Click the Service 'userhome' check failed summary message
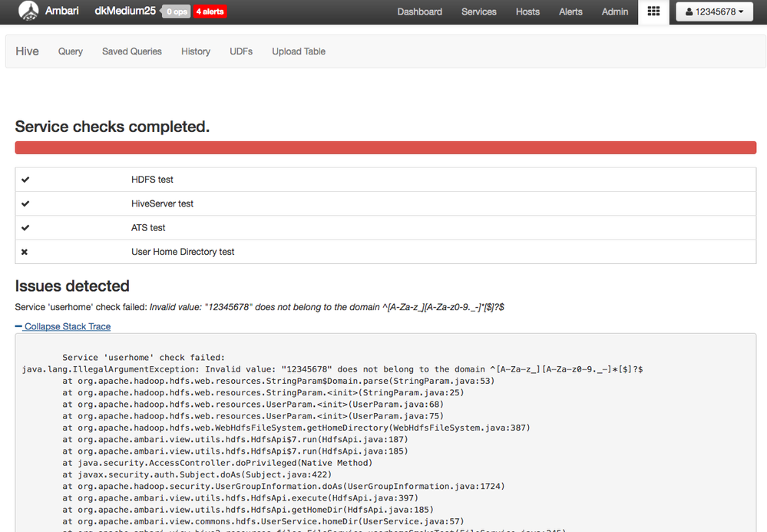The image size is (767, 532). point(260,307)
